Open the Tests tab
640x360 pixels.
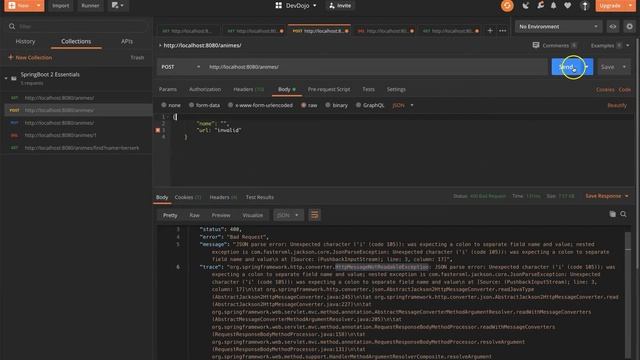point(368,89)
